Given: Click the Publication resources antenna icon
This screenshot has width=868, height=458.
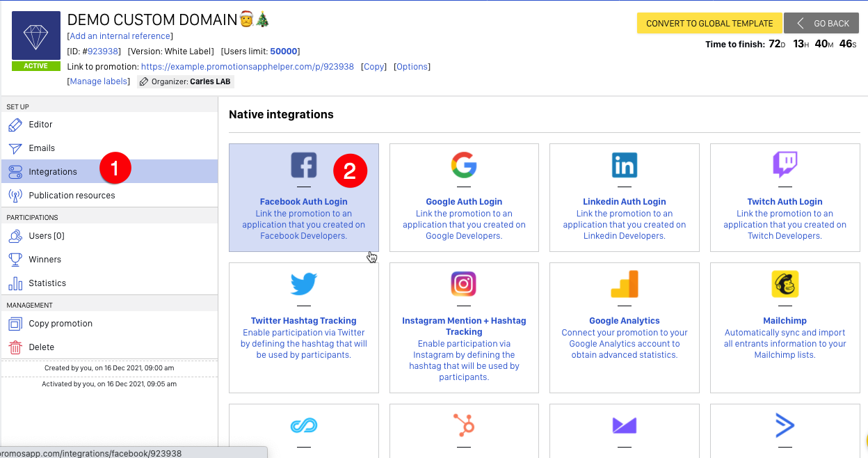Looking at the screenshot, I should point(15,196).
